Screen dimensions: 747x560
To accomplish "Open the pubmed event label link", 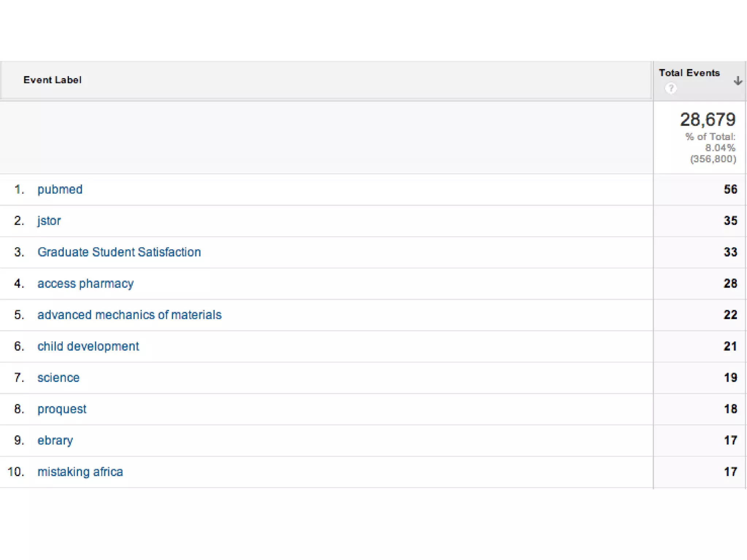I will [x=60, y=190].
